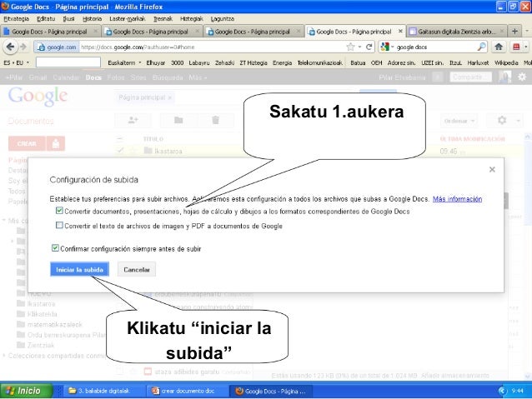This screenshot has width=532, height=399.
Task: Open the Laguntza menu
Action: coord(223,18)
